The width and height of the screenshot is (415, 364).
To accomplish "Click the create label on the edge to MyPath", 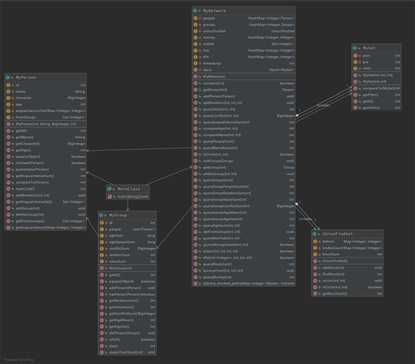I will coord(322,105).
